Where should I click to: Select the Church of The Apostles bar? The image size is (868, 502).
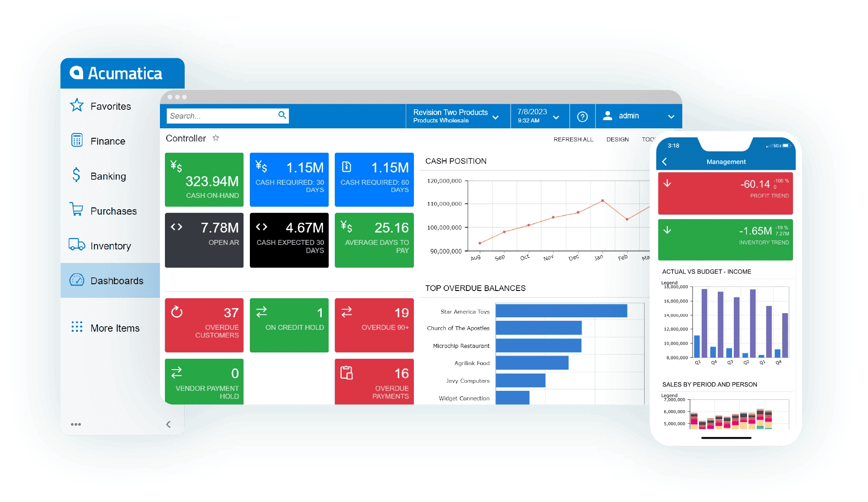coord(539,328)
